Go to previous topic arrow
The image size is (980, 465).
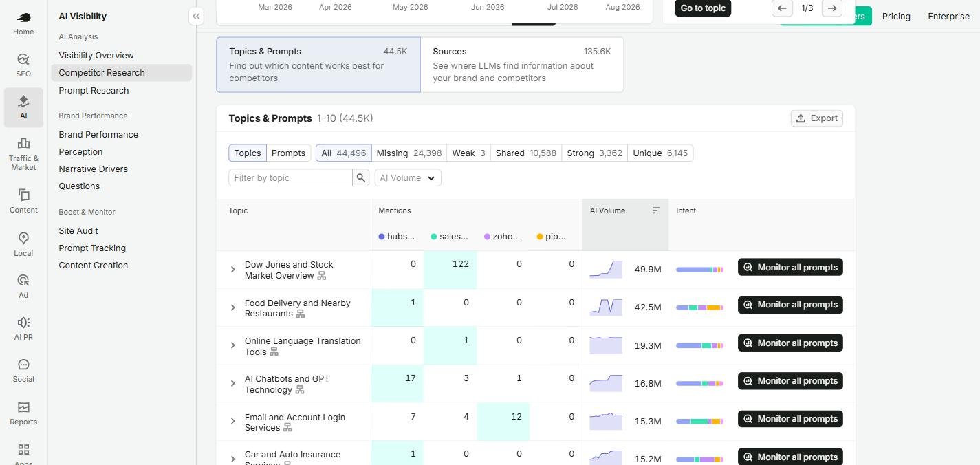(x=782, y=8)
